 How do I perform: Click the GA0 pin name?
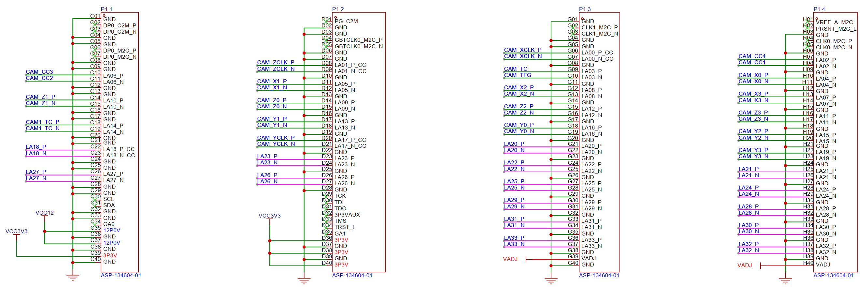[x=108, y=224]
